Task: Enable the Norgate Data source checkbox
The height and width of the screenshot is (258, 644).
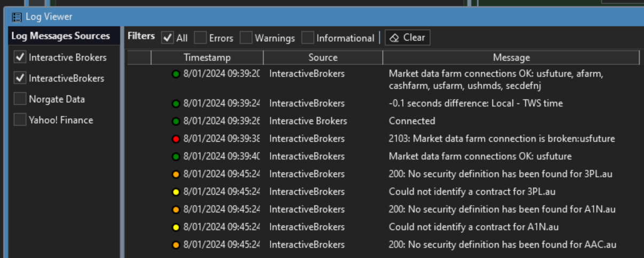Action: tap(20, 99)
